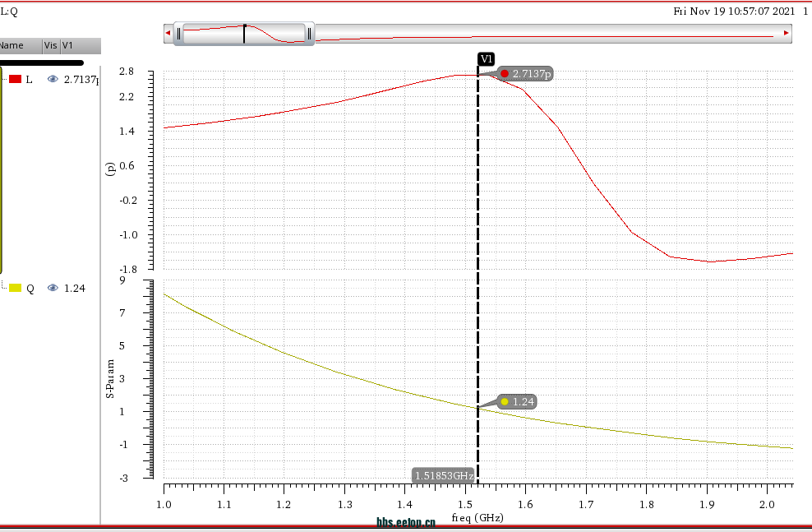Click the black cursor tick in overview slider
This screenshot has width=812, height=532.
coord(244,34)
